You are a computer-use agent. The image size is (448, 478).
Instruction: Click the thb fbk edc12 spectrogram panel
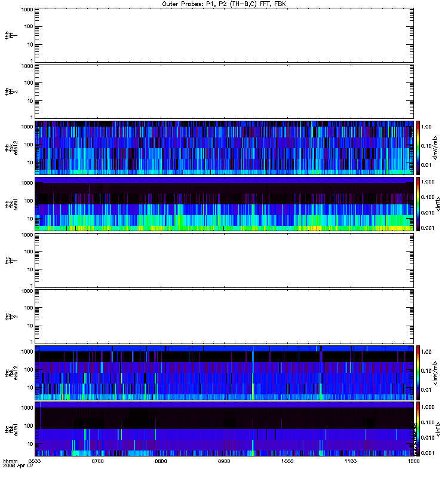pyautogui.click(x=224, y=148)
